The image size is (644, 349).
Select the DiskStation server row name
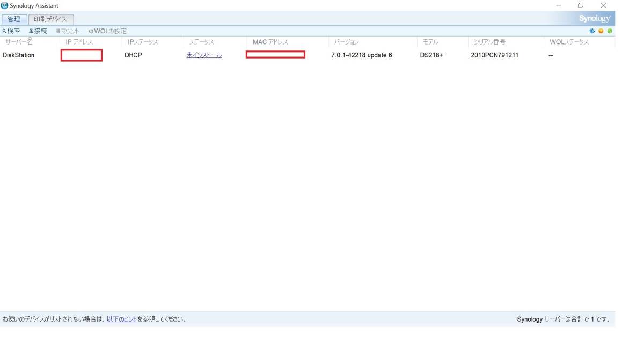18,55
